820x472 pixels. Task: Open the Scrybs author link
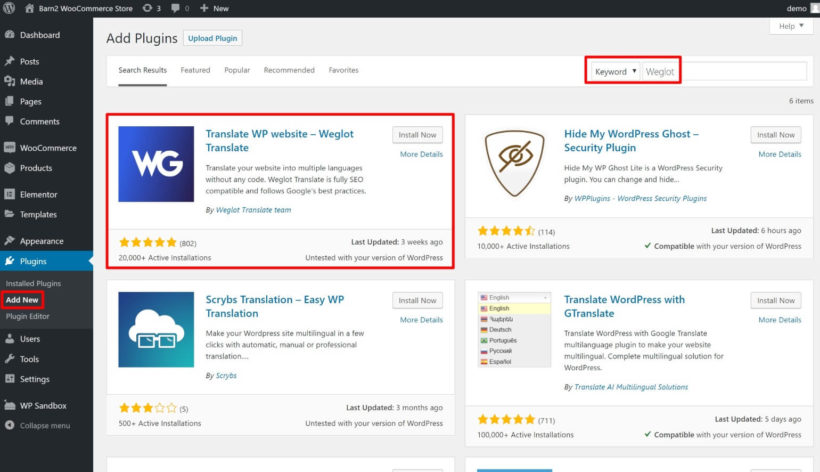(226, 375)
